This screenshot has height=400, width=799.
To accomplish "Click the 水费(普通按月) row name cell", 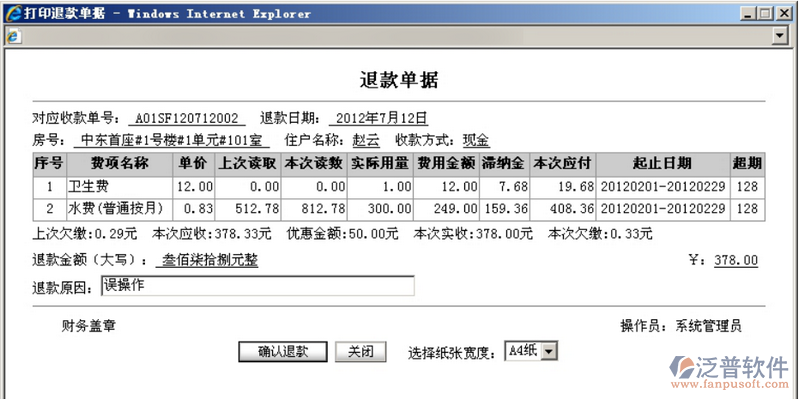I will (119, 209).
